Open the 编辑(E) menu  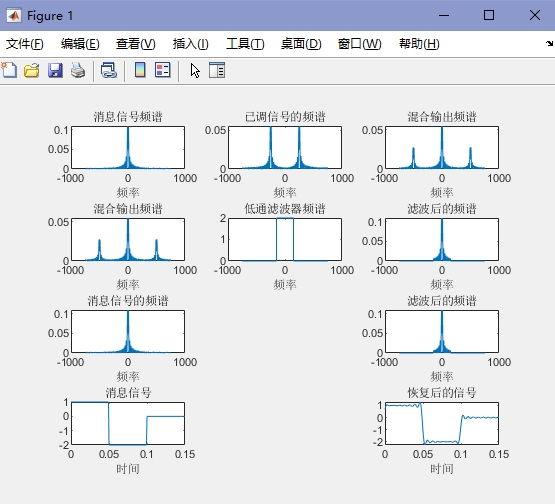[80, 44]
